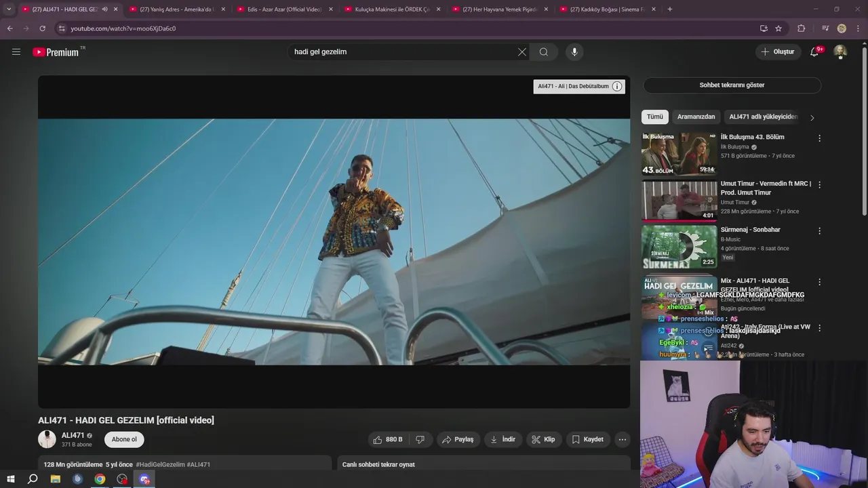This screenshot has height=488, width=868.
Task: Go to YouTube Premium home logo
Action: [x=56, y=52]
